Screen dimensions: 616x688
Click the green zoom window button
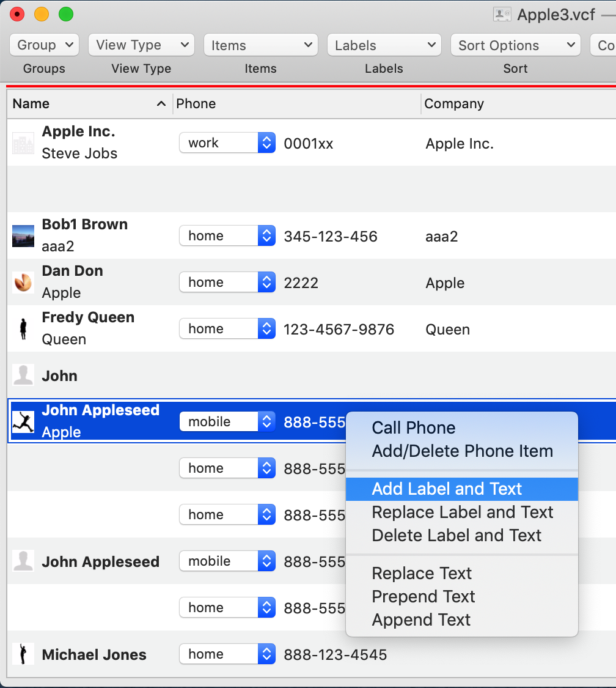coord(66,15)
